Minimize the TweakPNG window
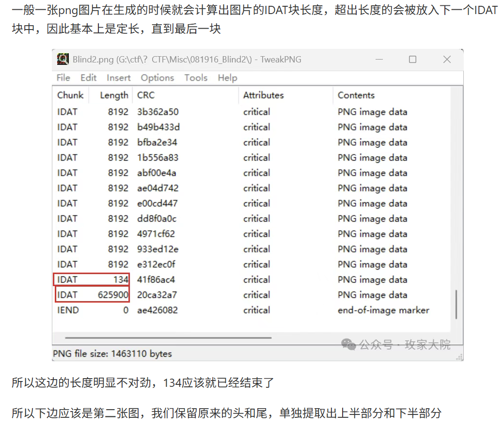 point(378,59)
